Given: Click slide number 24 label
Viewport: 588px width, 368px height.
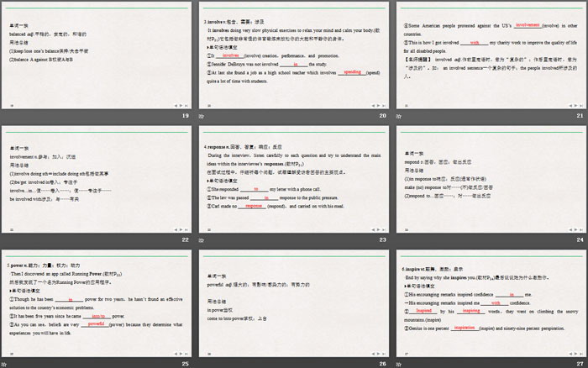Looking at the screenshot, I should click(x=580, y=239).
